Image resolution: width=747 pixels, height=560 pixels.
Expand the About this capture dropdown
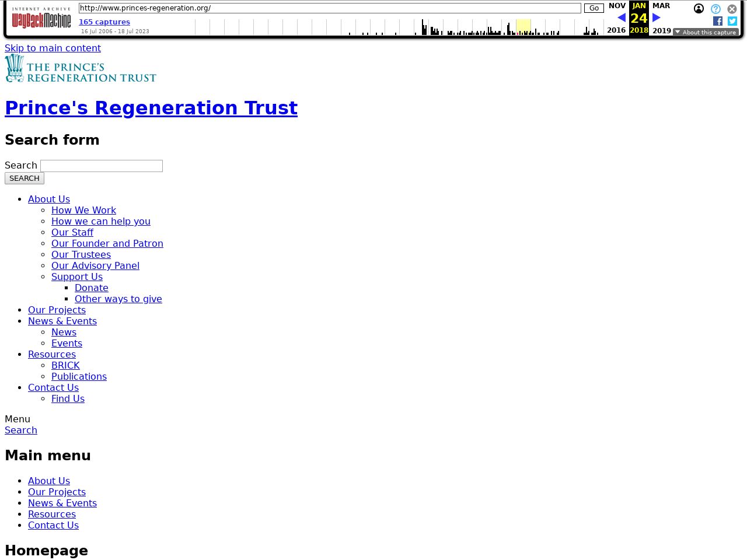pyautogui.click(x=706, y=32)
